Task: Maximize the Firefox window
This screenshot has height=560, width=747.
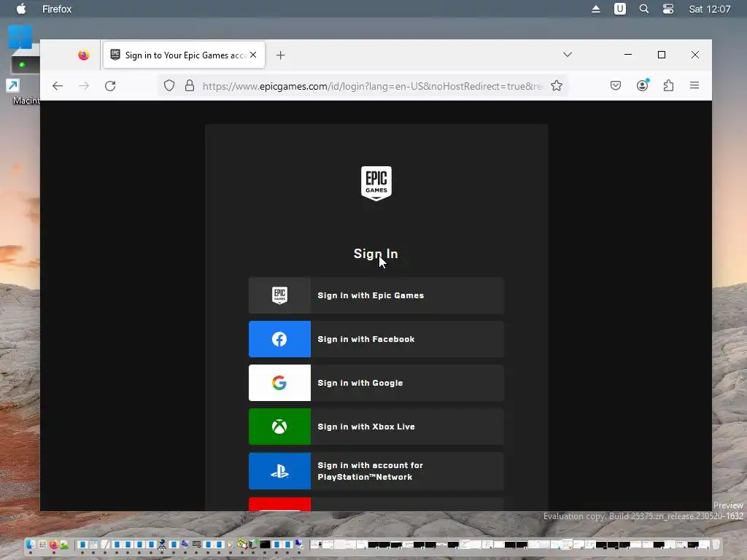Action: [x=661, y=55]
